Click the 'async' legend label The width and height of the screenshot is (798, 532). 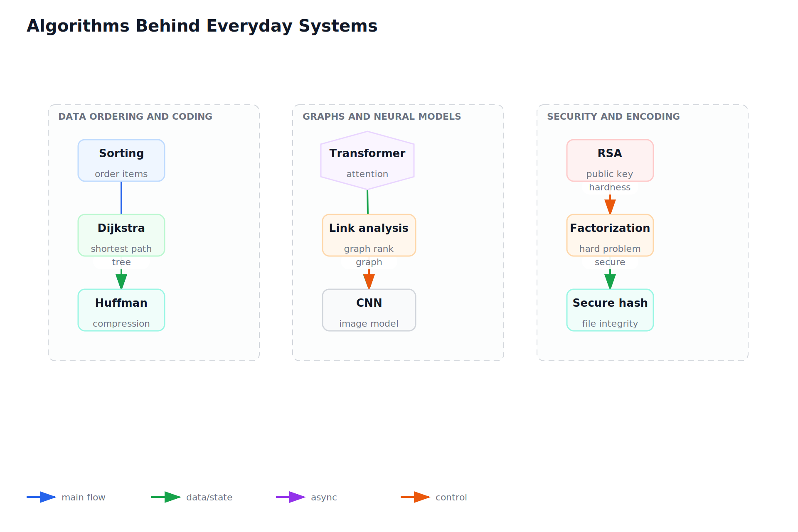[324, 498]
